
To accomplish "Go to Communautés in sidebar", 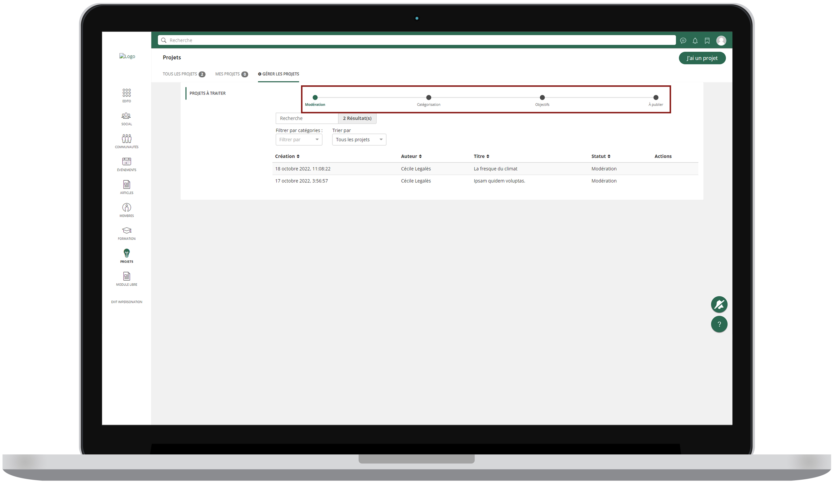I will (126, 139).
